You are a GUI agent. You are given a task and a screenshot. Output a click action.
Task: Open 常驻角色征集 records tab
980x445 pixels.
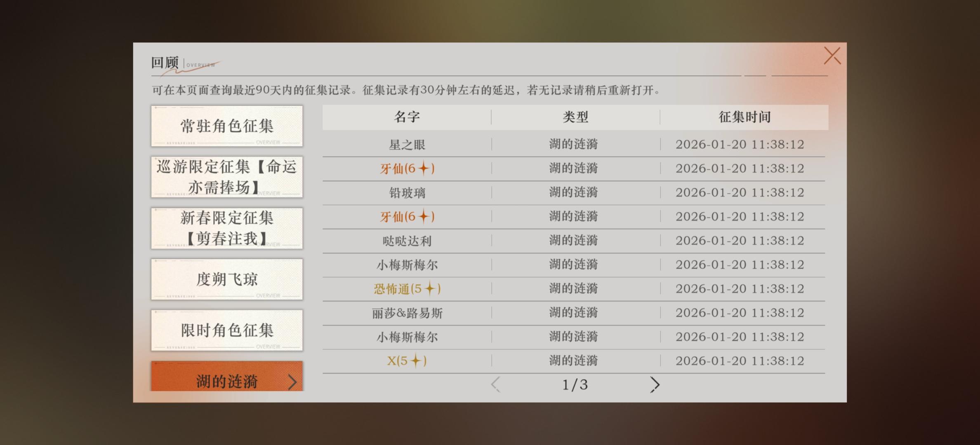[x=227, y=126]
